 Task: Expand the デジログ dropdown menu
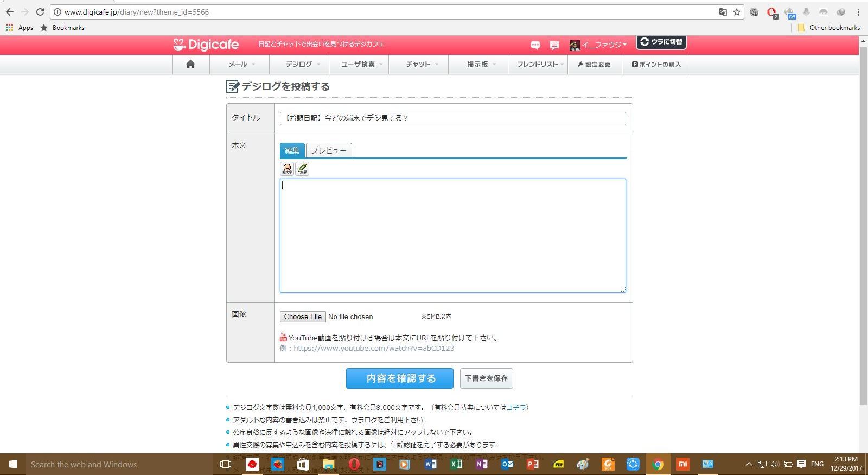(x=303, y=64)
